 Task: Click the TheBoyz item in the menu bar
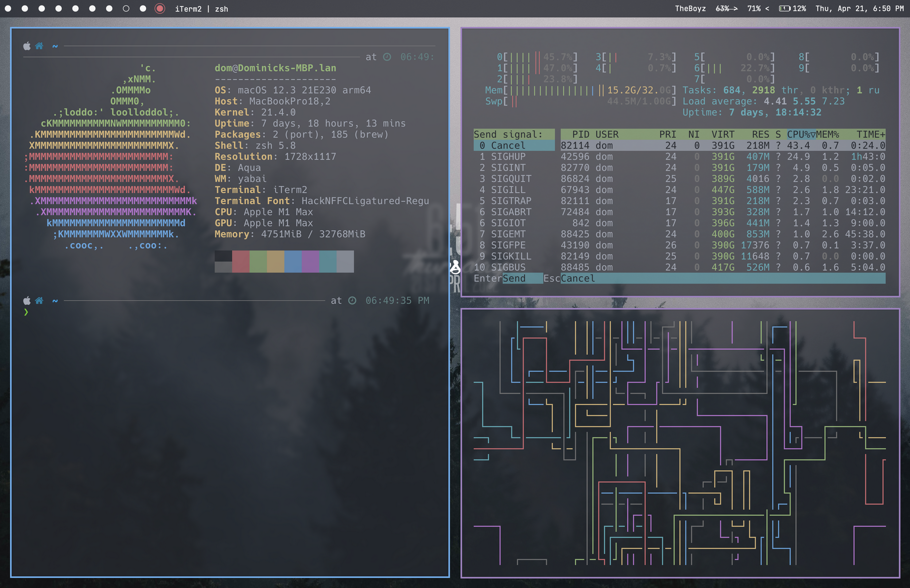point(690,8)
